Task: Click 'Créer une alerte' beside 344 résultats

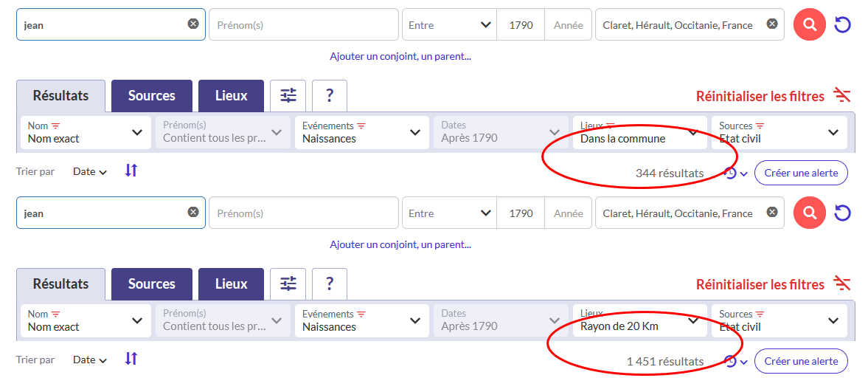Action: [800, 173]
